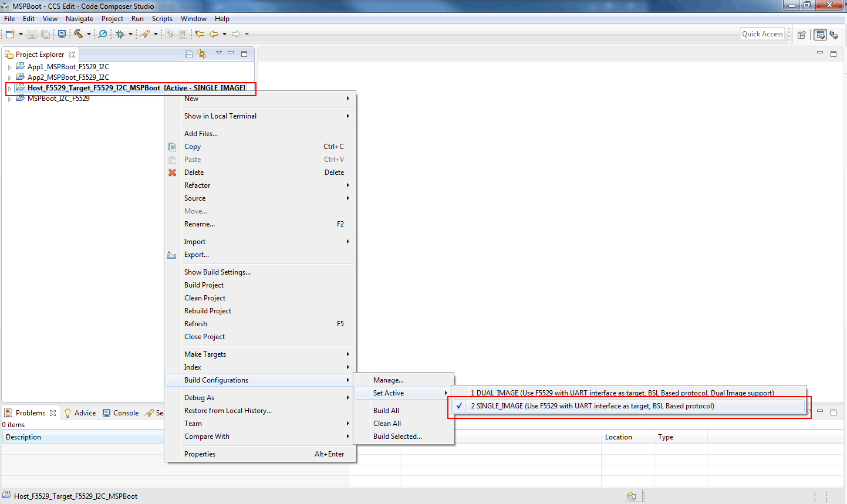The height and width of the screenshot is (504, 847).
Task: Expand the App1_MSPBoot_F5529_I2C project
Action: (9, 67)
